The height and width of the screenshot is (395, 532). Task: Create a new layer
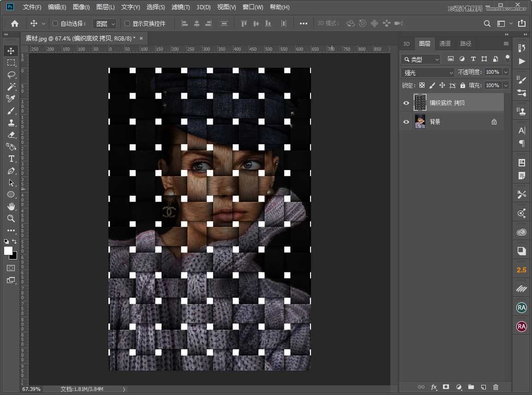pyautogui.click(x=483, y=387)
